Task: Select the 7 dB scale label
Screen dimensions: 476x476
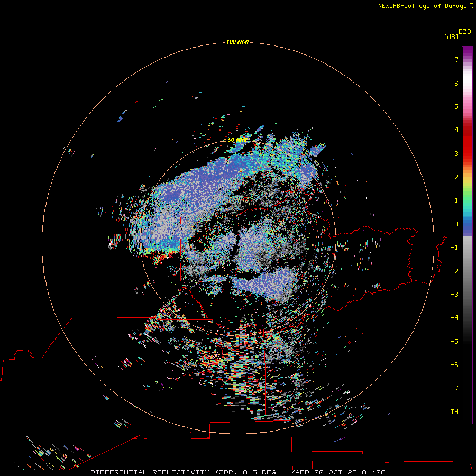Action: 456,59
